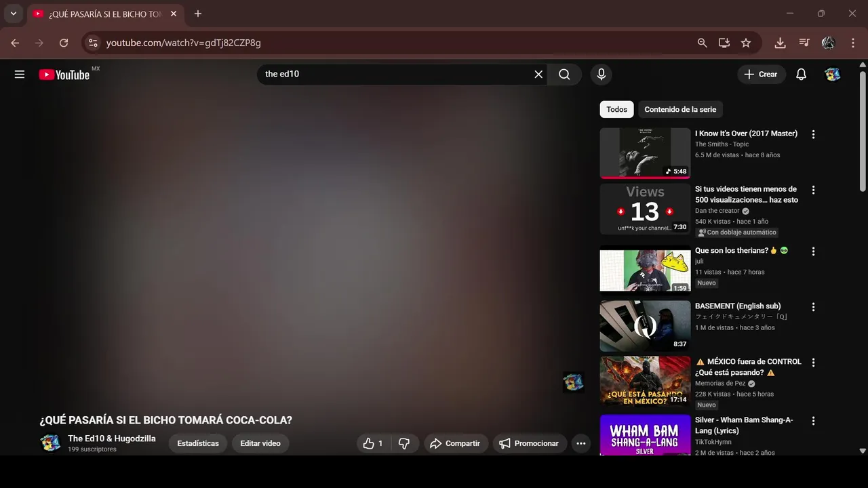This screenshot has width=868, height=488.
Task: Open options for Wham Bam Shang-A-Lang
Action: (813, 421)
